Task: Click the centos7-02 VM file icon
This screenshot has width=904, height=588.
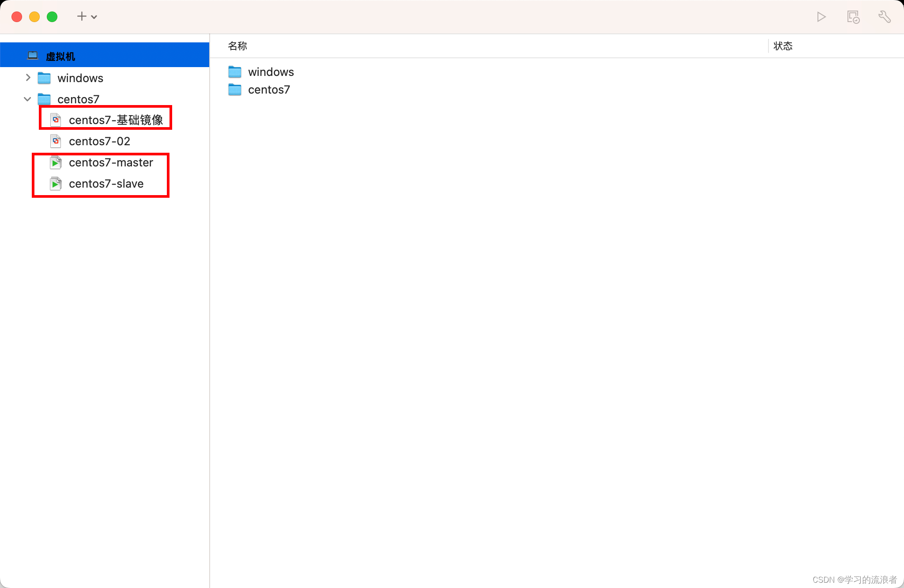Action: pyautogui.click(x=56, y=141)
